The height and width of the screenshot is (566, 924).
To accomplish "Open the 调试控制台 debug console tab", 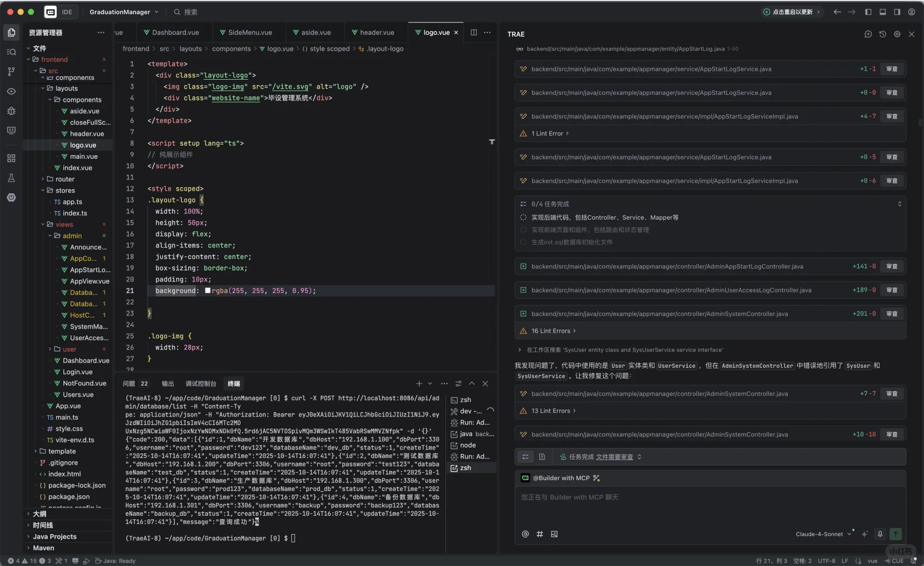I will click(201, 384).
